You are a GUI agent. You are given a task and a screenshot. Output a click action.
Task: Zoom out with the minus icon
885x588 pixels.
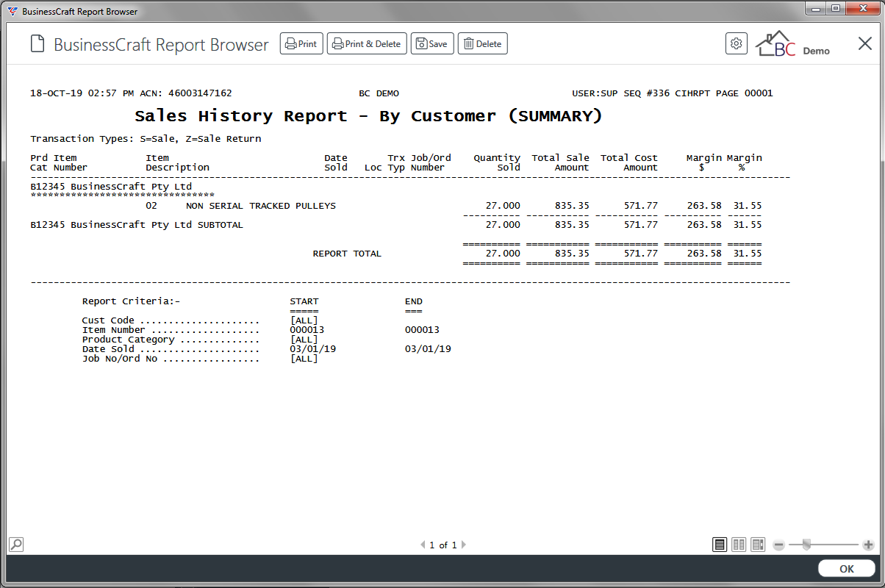tap(778, 545)
